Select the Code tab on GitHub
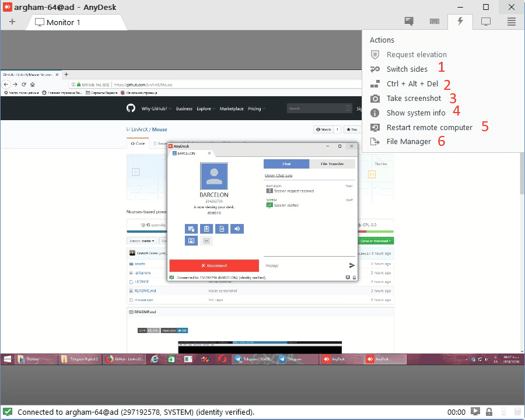 tap(138, 143)
